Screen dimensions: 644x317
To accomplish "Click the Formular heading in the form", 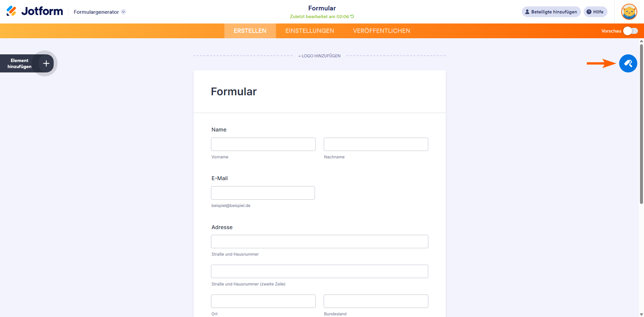I will pos(234,92).
